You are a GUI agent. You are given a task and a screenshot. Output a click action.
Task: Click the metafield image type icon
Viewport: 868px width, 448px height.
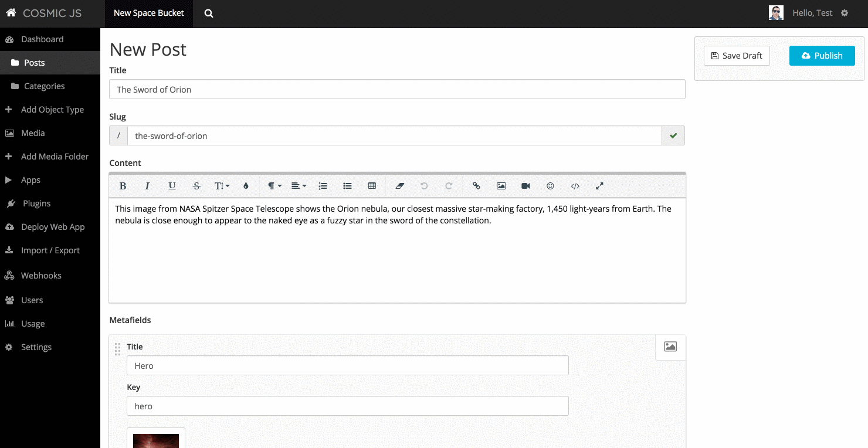(670, 347)
